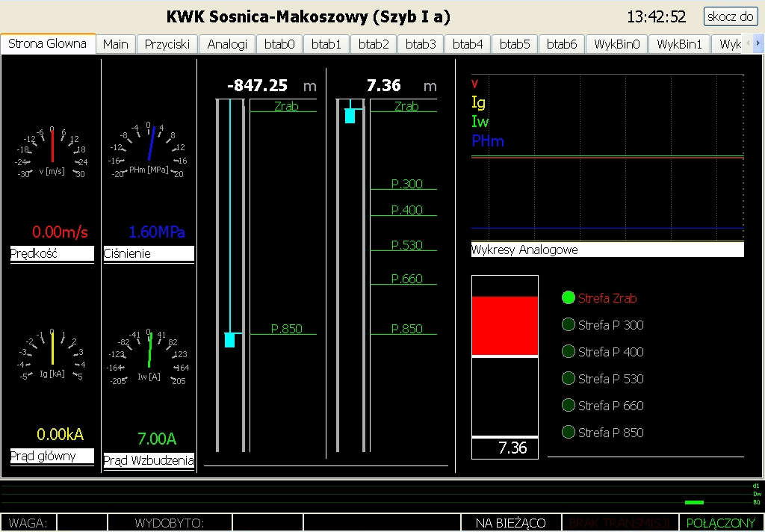Click the red zone position bar
Screen dimensions: 765x532
tap(505, 326)
